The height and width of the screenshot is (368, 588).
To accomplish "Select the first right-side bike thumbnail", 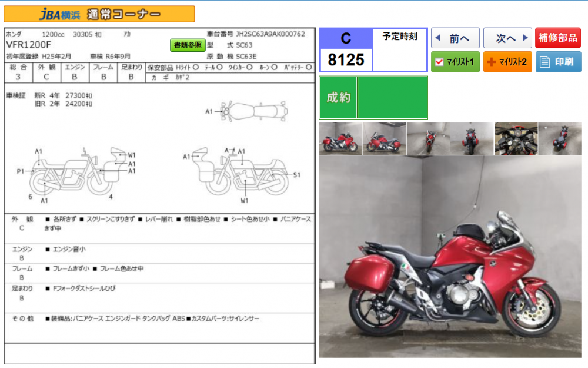I will click(340, 138).
